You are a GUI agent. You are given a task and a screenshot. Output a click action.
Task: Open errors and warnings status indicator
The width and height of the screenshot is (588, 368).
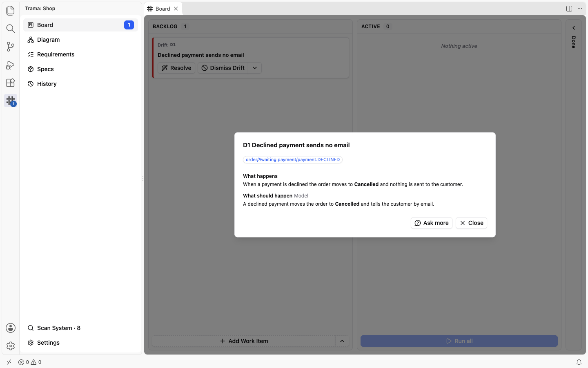(30, 362)
